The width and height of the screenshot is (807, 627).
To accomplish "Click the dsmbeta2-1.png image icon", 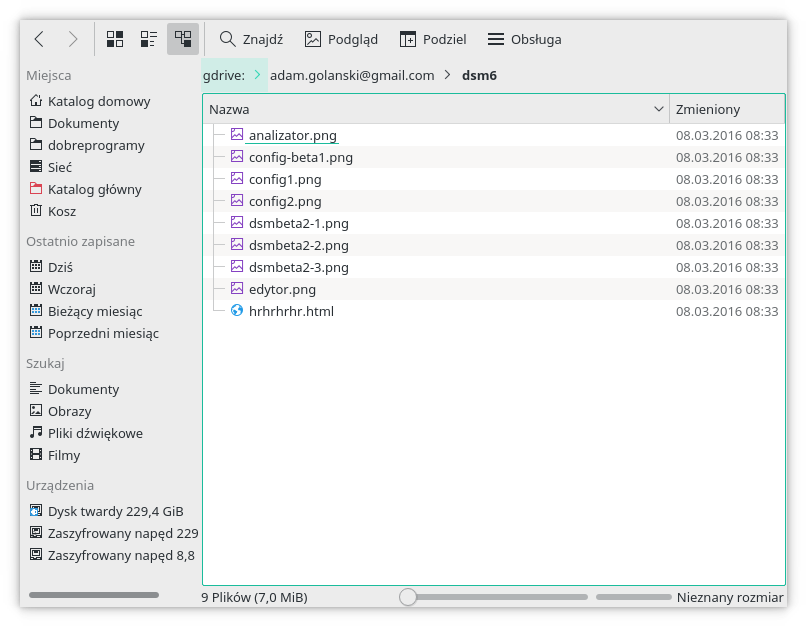I will (237, 222).
